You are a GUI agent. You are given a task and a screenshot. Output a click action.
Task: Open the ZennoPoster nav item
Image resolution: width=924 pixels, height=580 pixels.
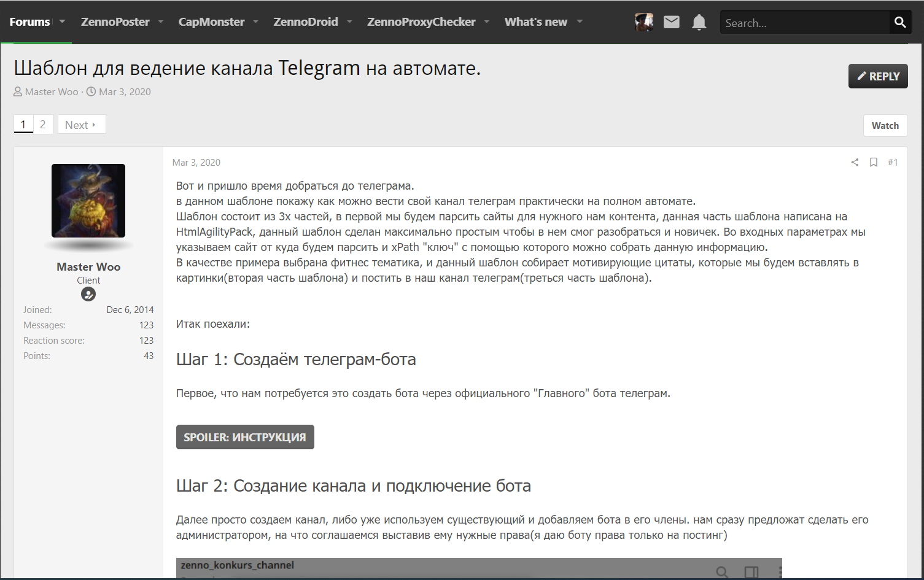pos(115,21)
